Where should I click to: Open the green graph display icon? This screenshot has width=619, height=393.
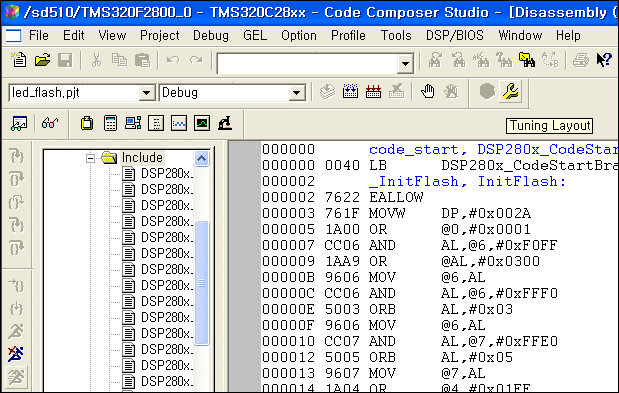click(x=202, y=124)
